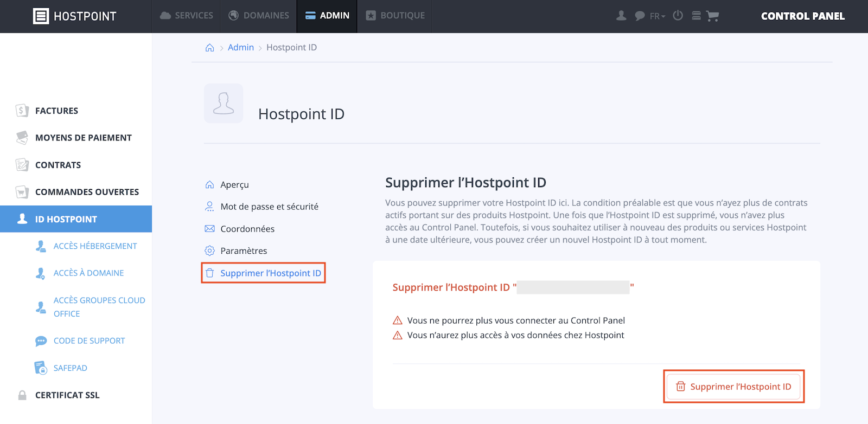Click the Mot de passe person icon
868x424 pixels.
click(209, 207)
